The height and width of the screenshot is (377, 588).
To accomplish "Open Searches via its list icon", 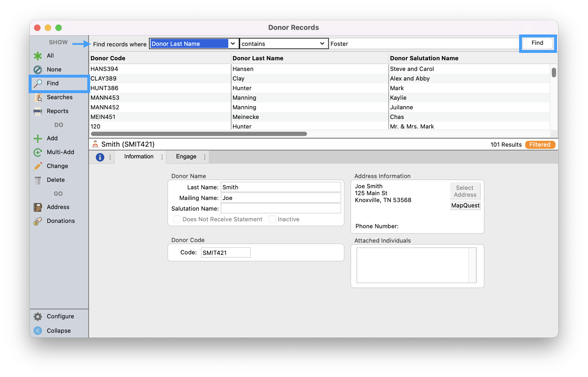I will point(38,97).
